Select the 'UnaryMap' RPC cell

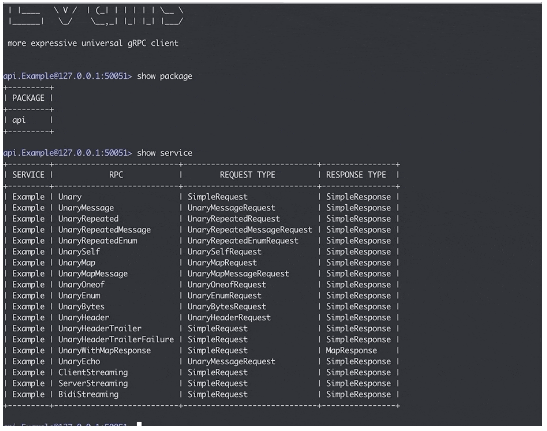point(77,263)
